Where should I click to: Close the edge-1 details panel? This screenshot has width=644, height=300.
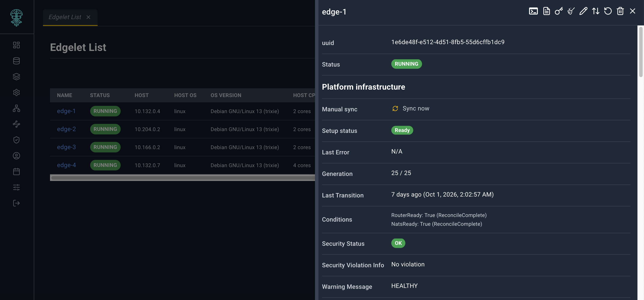pos(633,11)
